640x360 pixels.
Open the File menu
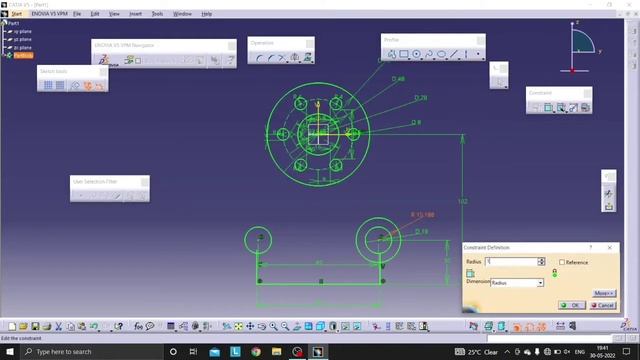click(77, 14)
